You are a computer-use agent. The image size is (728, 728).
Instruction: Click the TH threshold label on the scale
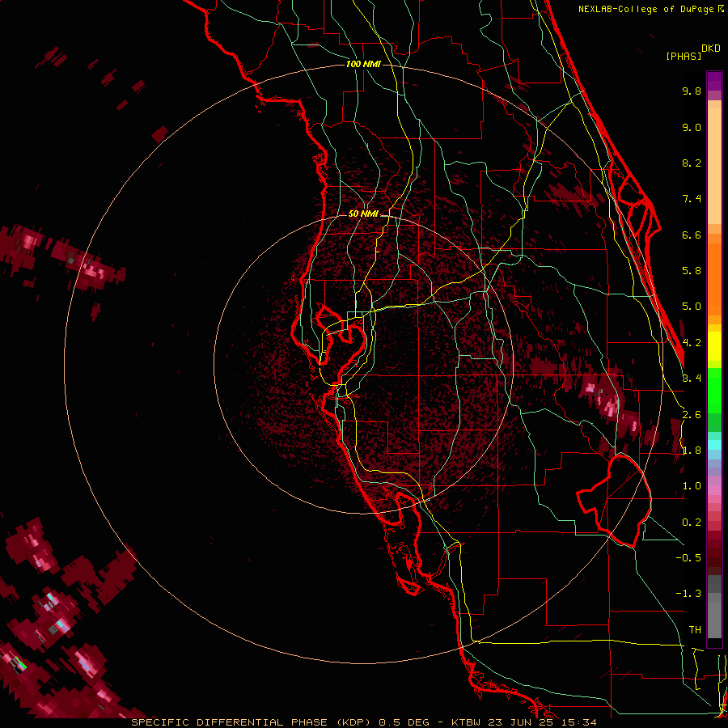point(695,630)
